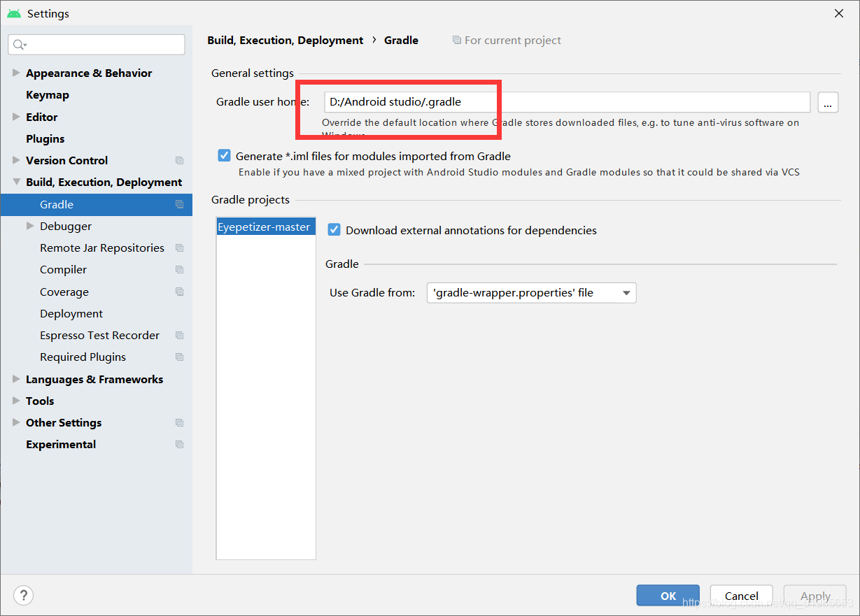Image resolution: width=860 pixels, height=616 pixels.
Task: Expand the Appearance & Behavior section
Action: pyautogui.click(x=16, y=73)
